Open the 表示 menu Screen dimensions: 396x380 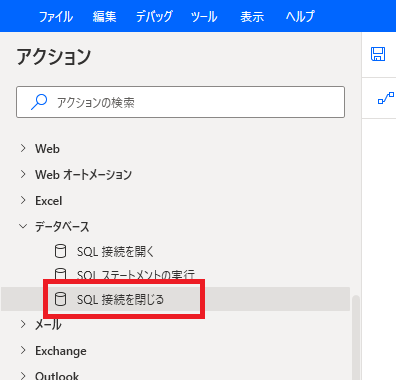click(x=252, y=16)
